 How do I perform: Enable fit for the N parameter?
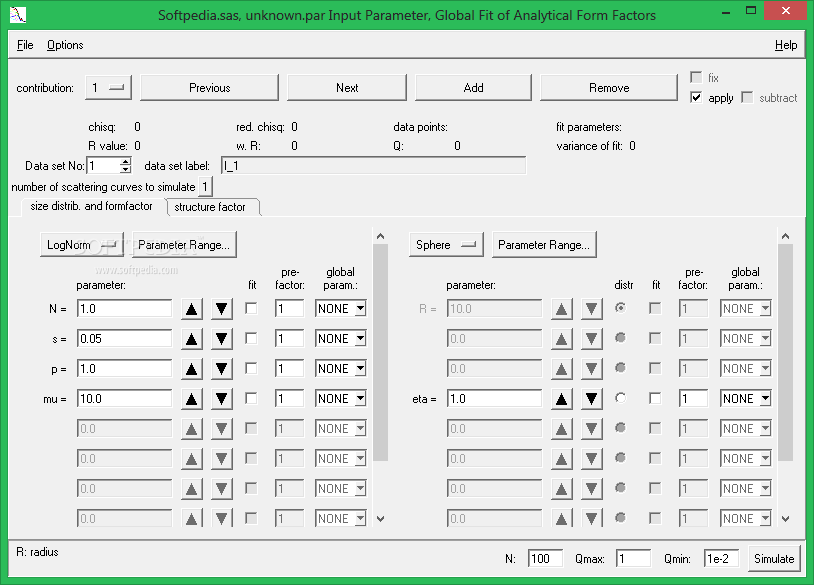(x=251, y=308)
